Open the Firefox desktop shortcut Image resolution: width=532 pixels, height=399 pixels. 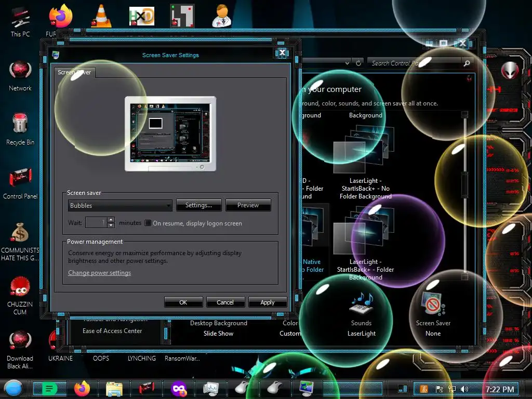tap(60, 16)
